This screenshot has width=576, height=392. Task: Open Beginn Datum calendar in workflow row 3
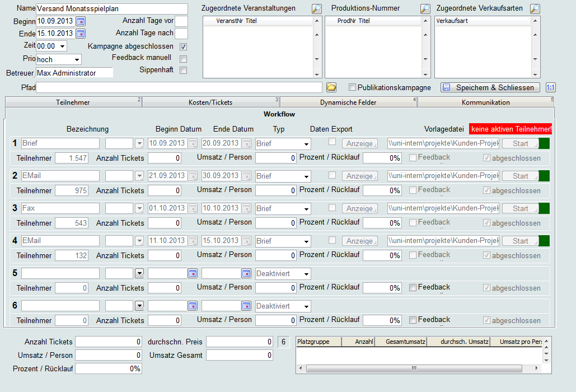[193, 209]
